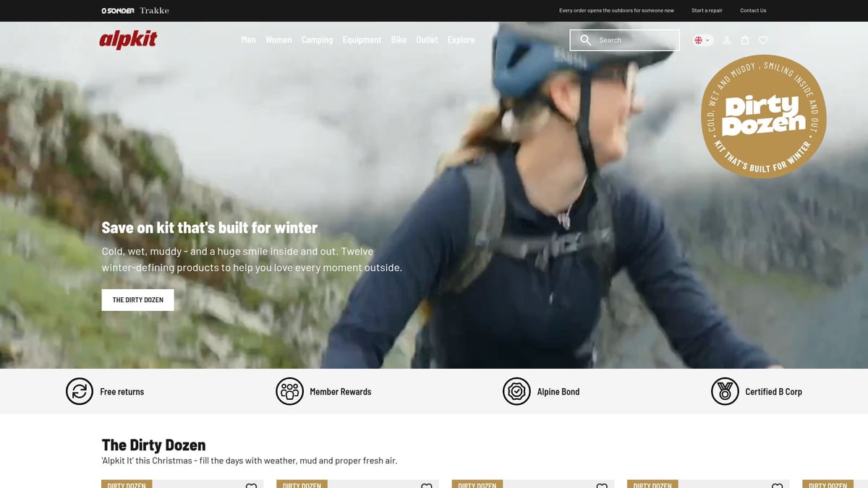The width and height of the screenshot is (868, 488).
Task: Open the account user icon
Action: [727, 40]
